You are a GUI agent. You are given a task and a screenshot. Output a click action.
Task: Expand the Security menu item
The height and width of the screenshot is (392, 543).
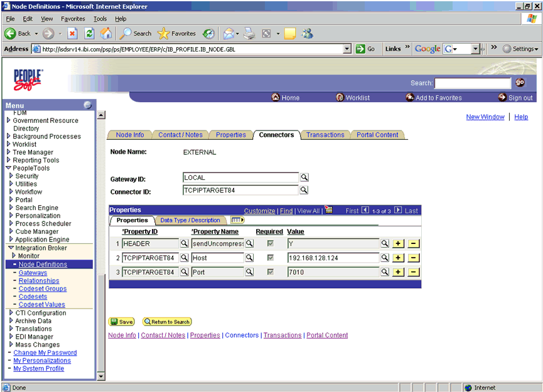coord(11,176)
